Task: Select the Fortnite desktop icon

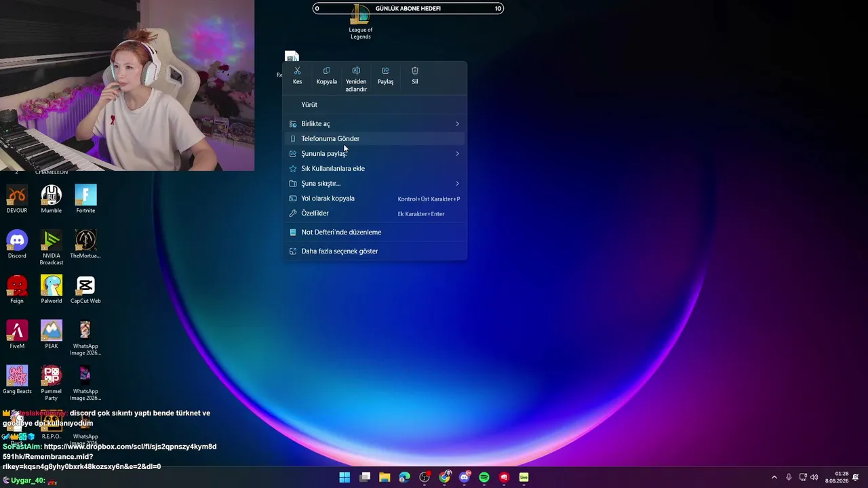Action: tap(85, 199)
